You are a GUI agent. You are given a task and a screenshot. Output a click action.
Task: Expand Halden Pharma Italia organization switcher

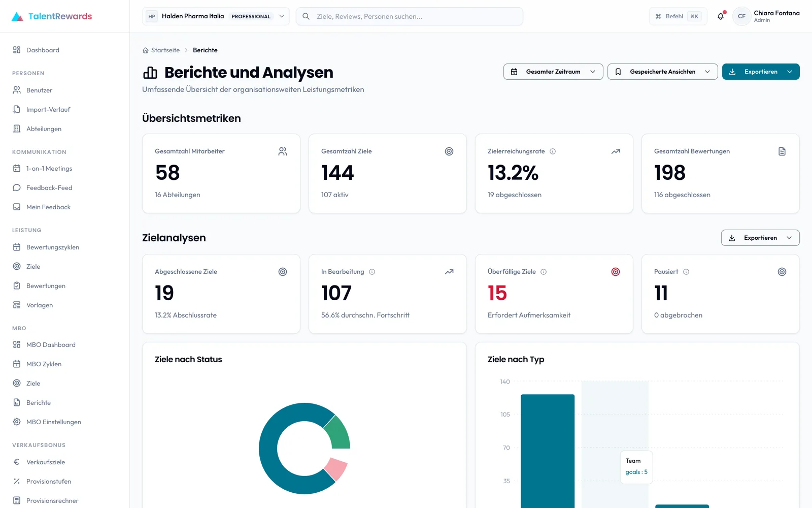click(x=216, y=16)
